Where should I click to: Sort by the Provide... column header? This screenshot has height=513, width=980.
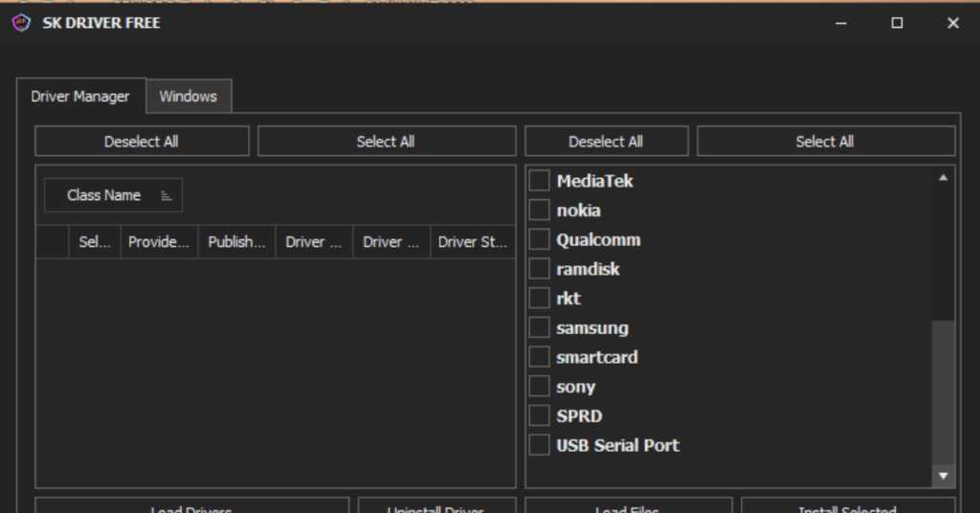(x=159, y=242)
